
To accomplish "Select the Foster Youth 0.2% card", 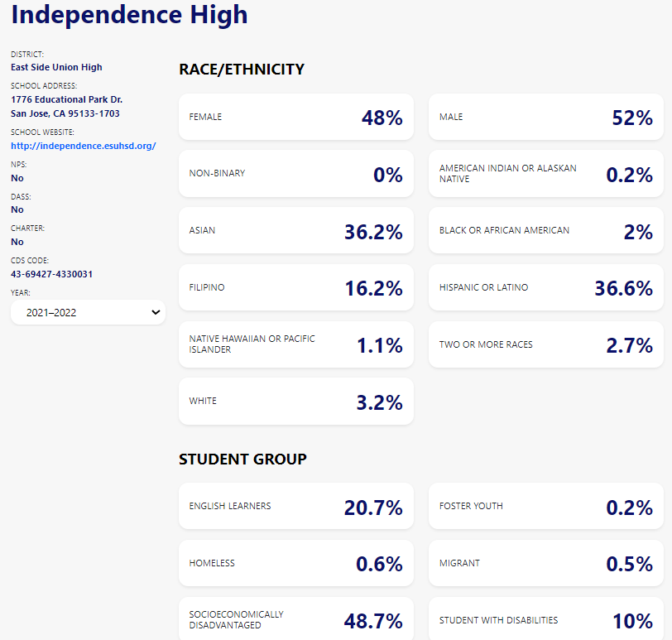I will (x=545, y=506).
